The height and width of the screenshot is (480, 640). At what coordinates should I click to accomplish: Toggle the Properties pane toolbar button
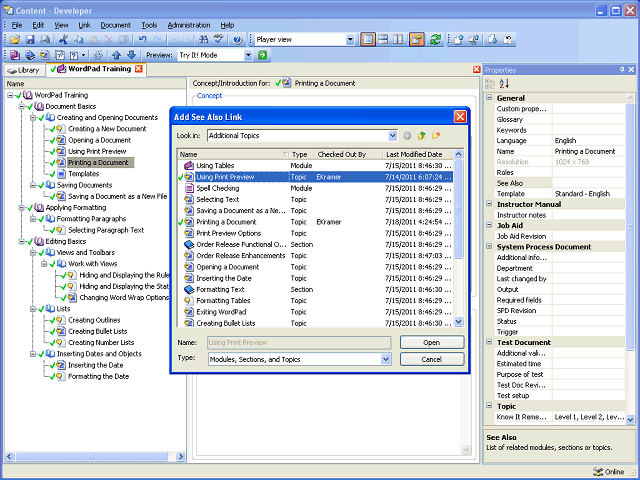tap(417, 40)
